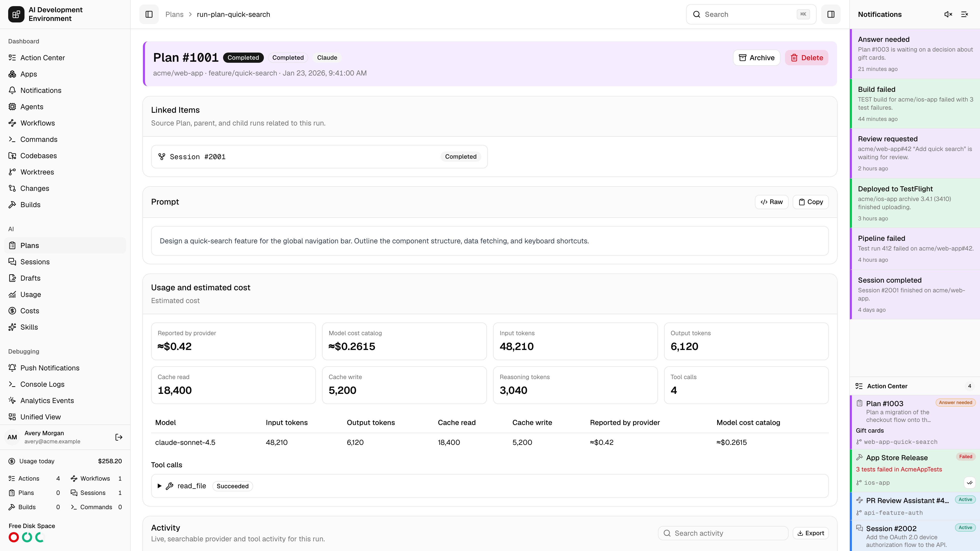Toggle the right notifications panel icon
Screen dimensions: 980x551
[x=830, y=15]
